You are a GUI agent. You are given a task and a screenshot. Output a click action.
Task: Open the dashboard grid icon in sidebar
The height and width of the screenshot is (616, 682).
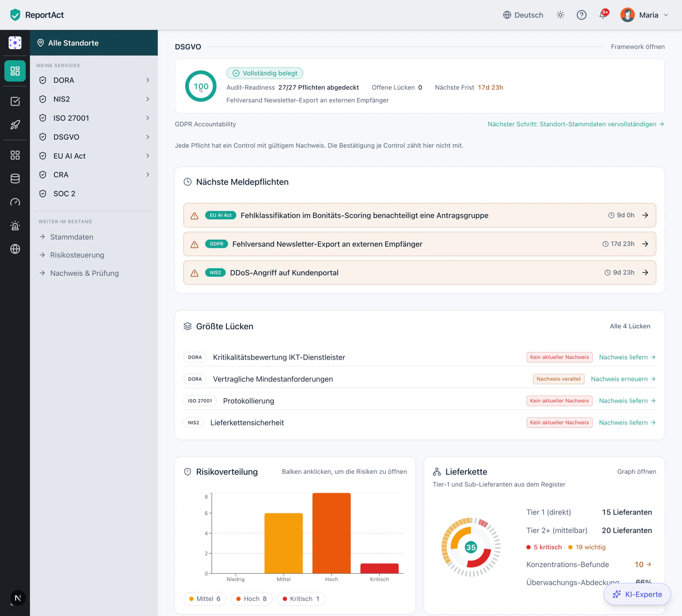point(15,71)
